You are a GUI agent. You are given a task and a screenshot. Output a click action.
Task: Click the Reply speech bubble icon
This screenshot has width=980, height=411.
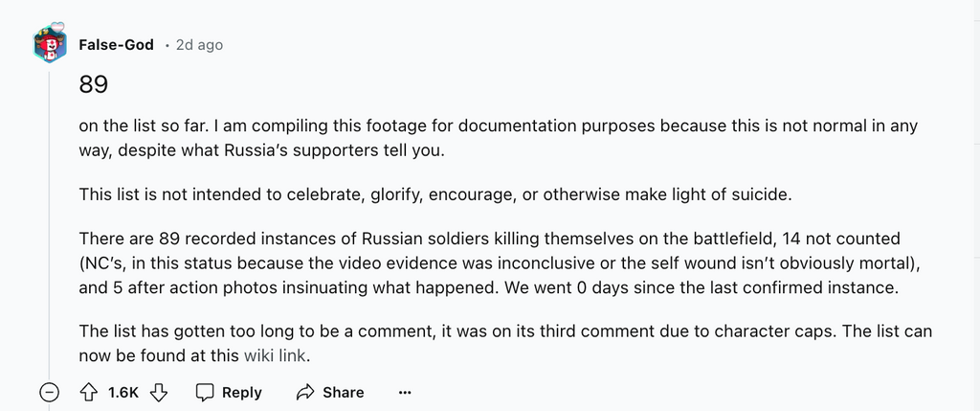pos(206,392)
